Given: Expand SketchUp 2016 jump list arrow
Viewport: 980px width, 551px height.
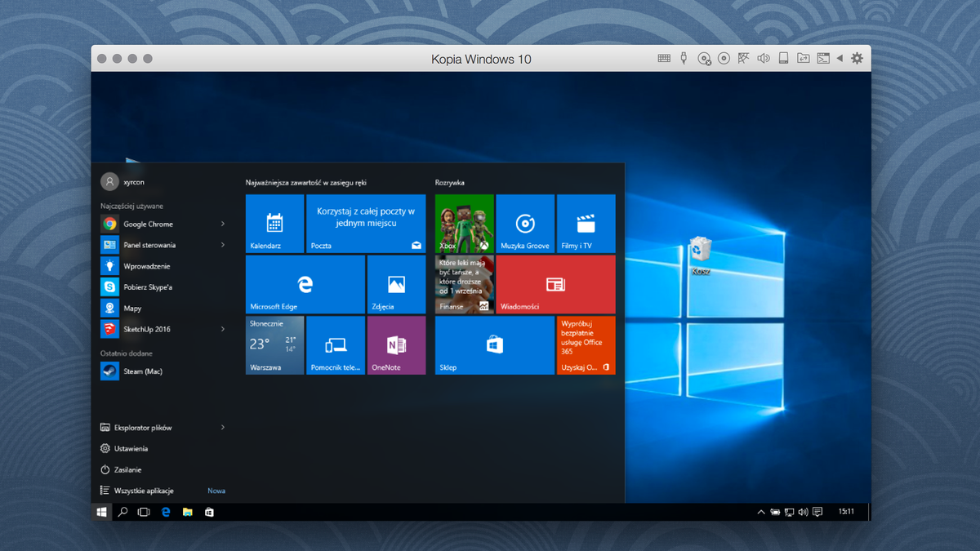Looking at the screenshot, I should [222, 329].
